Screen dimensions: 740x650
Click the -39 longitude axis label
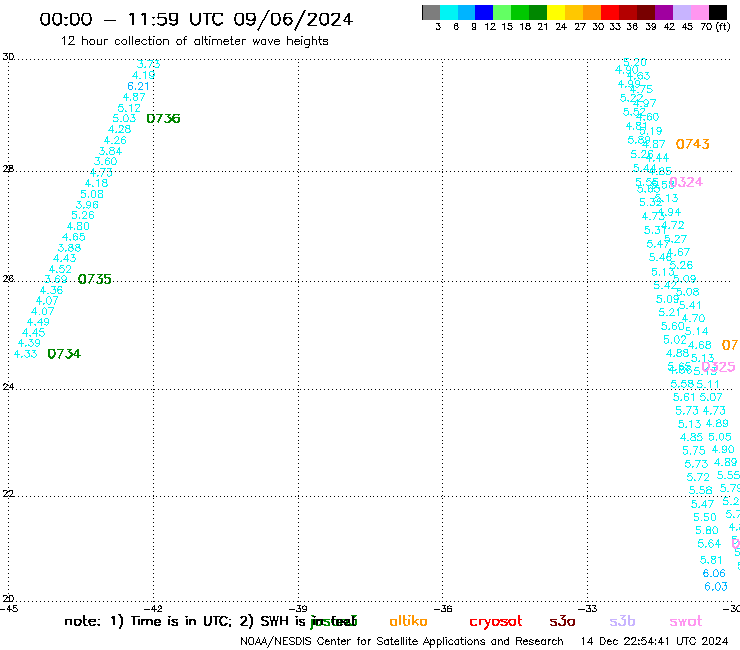click(x=299, y=609)
